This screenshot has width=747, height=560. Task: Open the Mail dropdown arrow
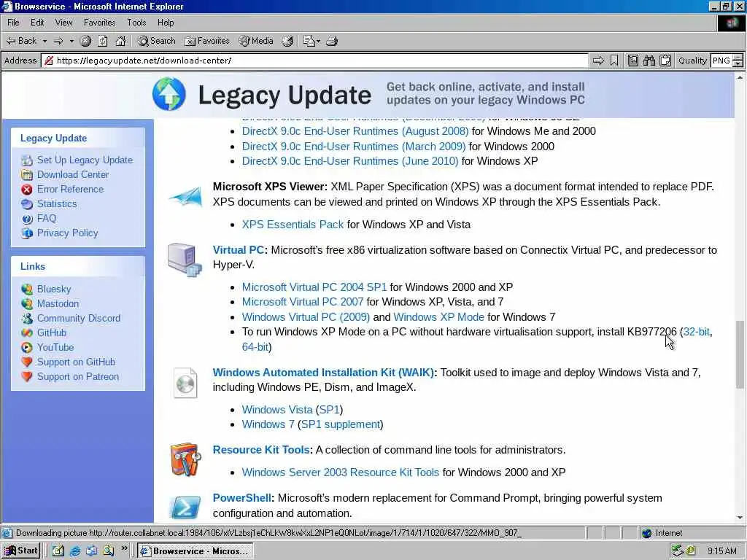(x=318, y=41)
